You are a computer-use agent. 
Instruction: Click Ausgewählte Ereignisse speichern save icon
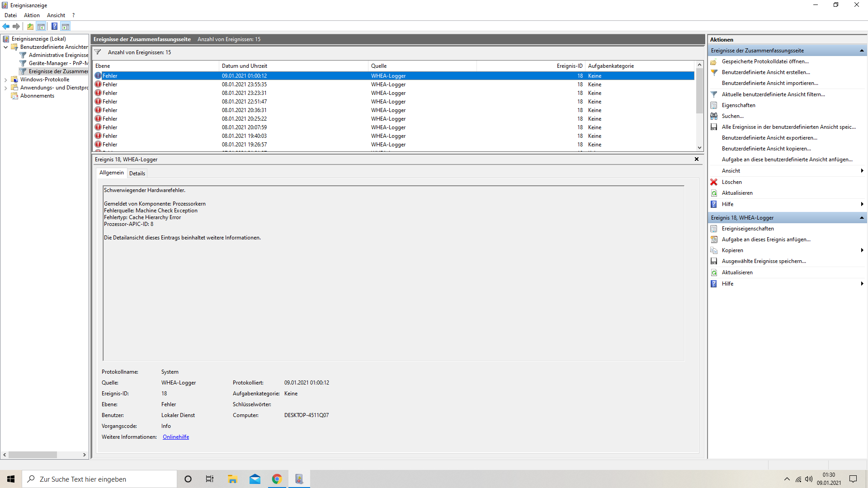pyautogui.click(x=714, y=261)
